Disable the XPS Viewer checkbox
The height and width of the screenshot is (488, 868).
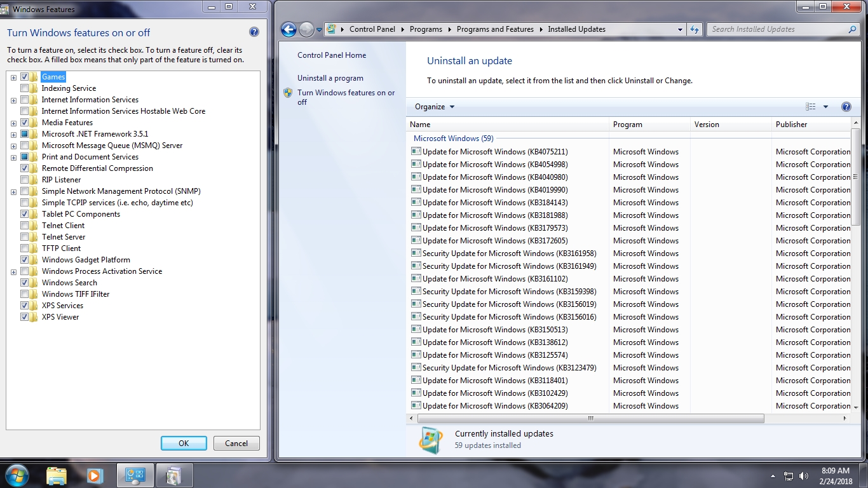25,317
